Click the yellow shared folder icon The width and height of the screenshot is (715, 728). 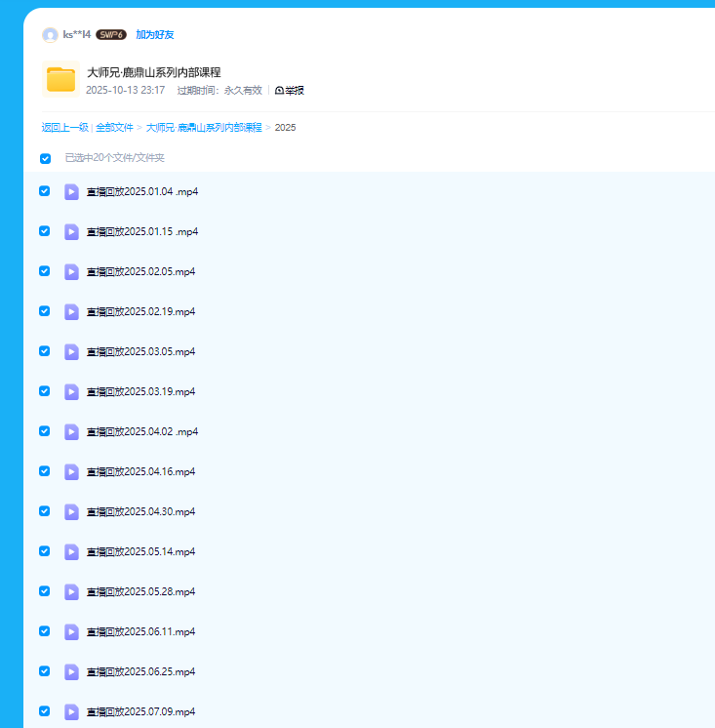60,80
